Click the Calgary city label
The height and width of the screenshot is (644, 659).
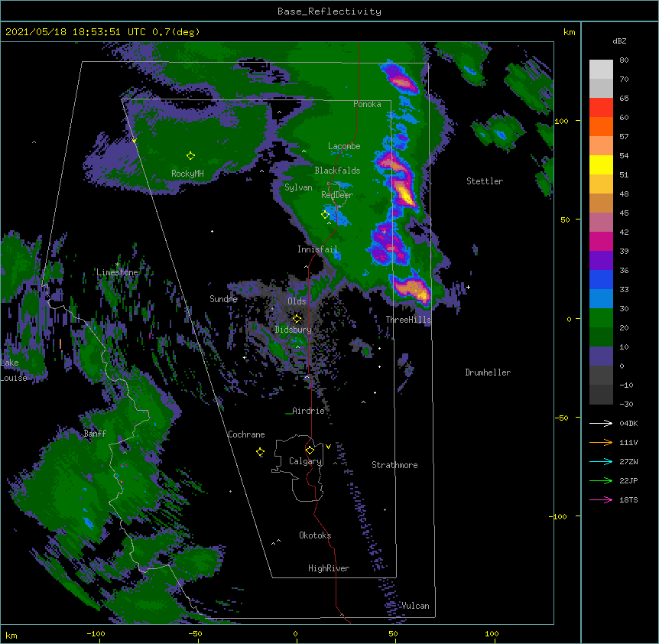(x=306, y=461)
